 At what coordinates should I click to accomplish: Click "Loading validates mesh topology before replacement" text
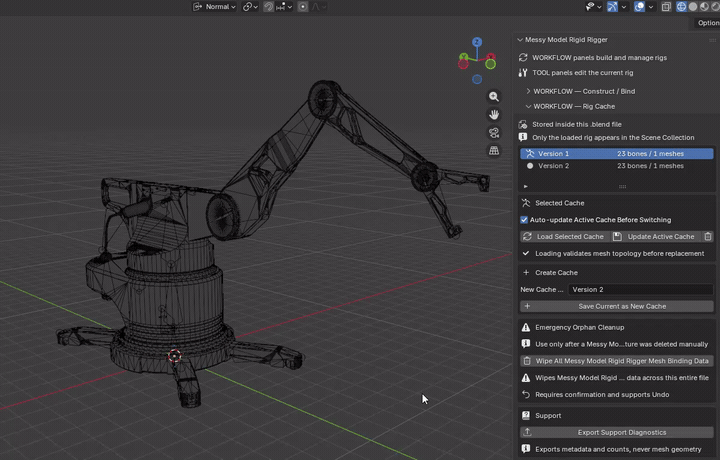[x=619, y=253]
